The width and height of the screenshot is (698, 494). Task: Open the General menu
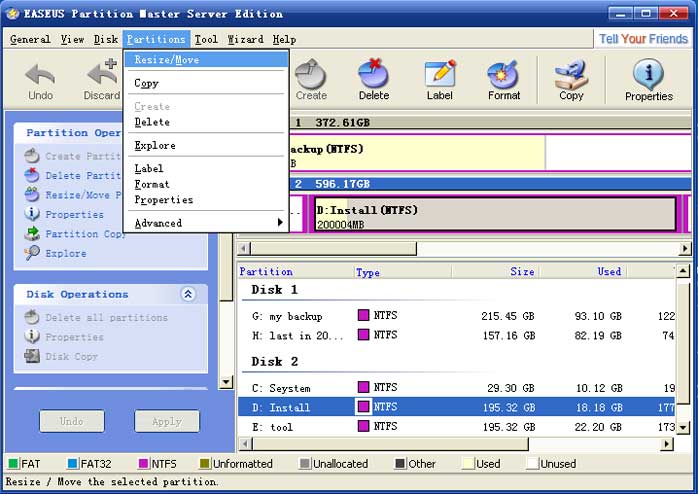[30, 39]
